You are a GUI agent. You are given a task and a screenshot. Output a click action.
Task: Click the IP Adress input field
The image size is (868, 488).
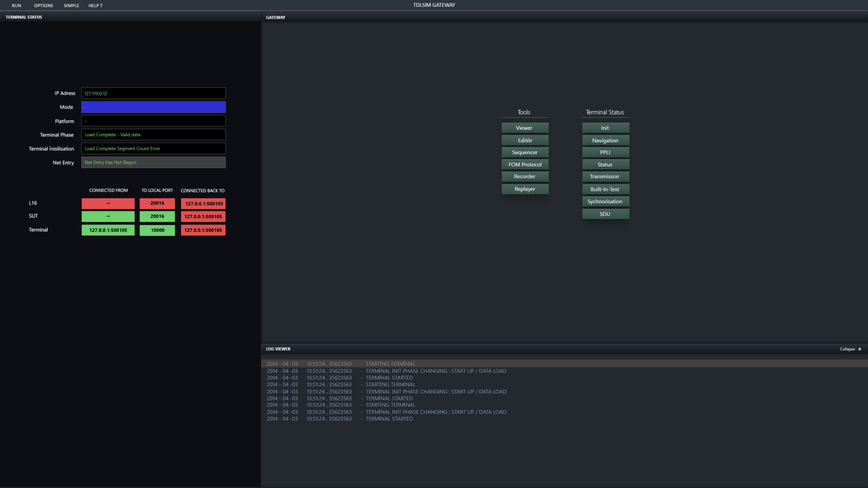pos(153,93)
